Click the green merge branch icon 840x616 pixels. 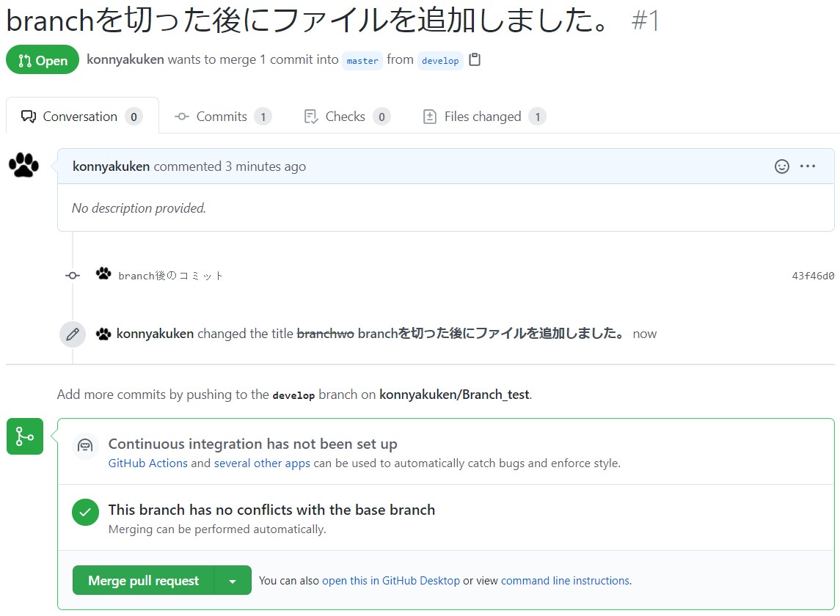25,436
